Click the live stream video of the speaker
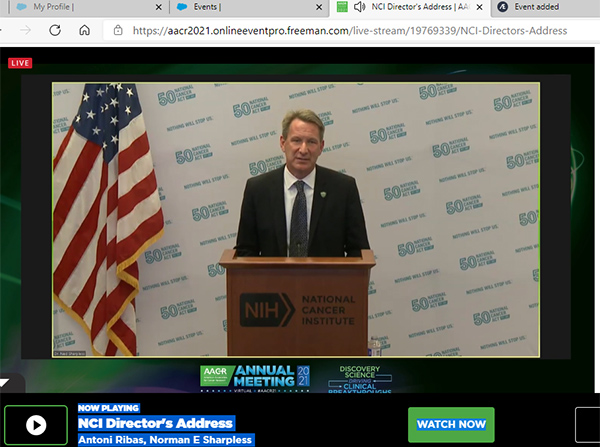This screenshot has height=447, width=600. coord(295,219)
